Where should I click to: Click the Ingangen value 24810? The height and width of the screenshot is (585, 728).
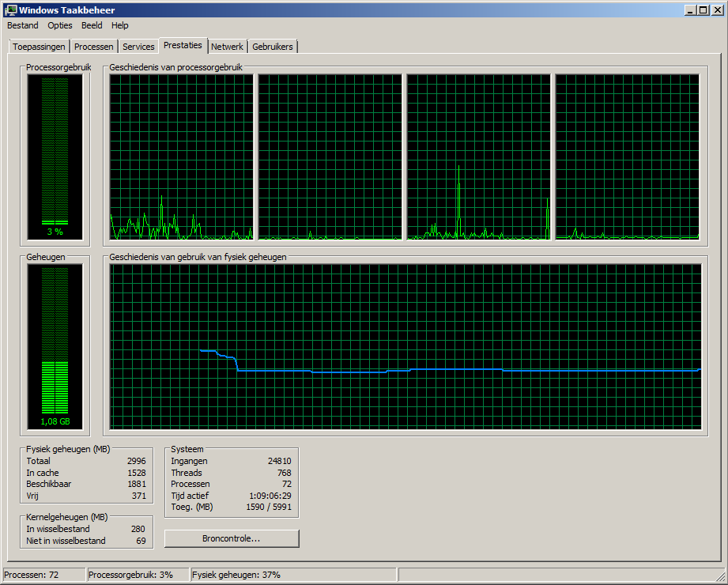(280, 461)
